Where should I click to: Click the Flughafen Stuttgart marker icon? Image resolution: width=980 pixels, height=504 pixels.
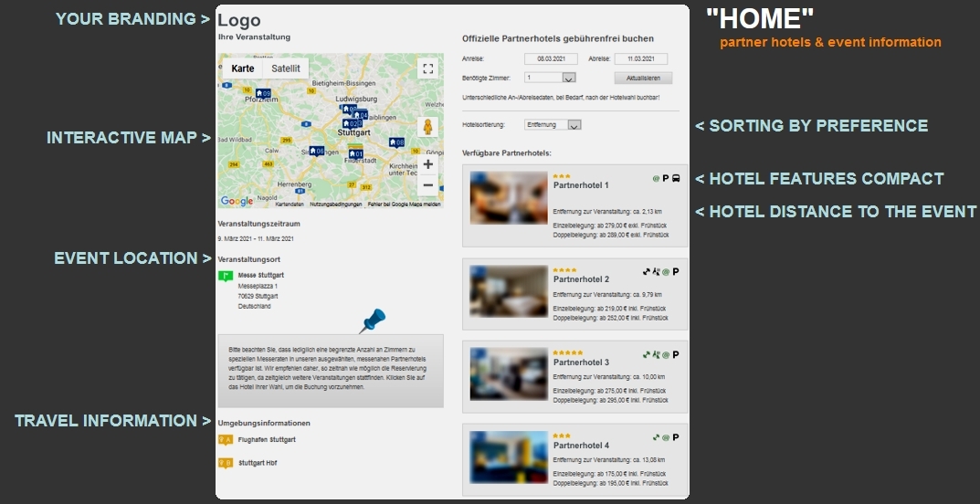click(225, 440)
